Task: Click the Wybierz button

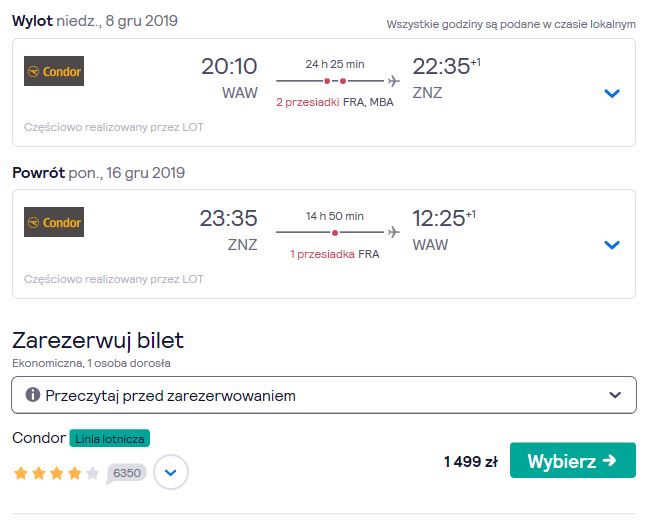Action: click(x=573, y=460)
